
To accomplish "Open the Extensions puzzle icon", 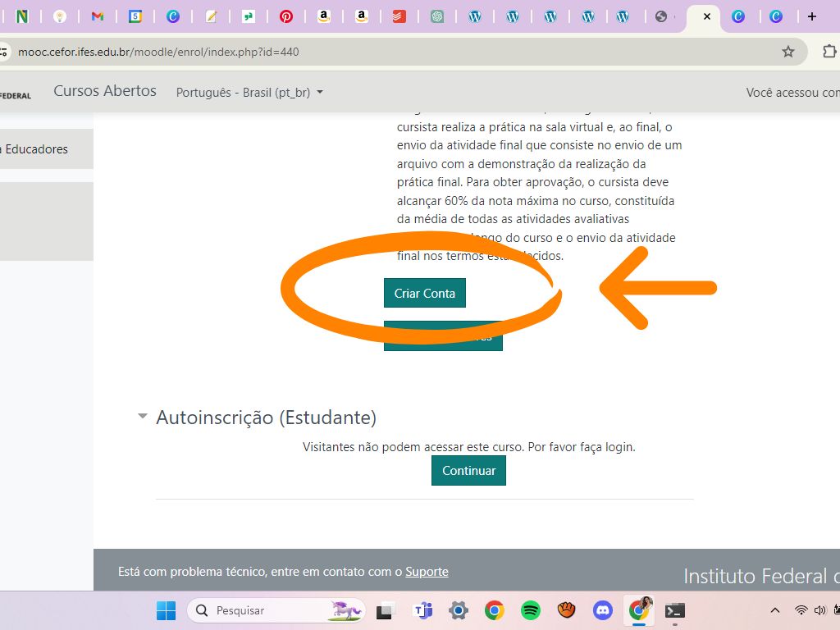I will click(x=829, y=52).
